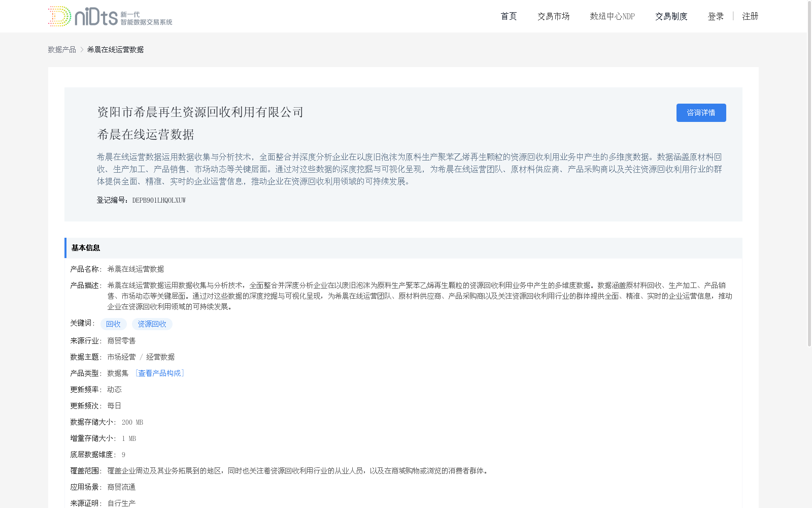The height and width of the screenshot is (508, 812).
Task: Navigate to 数据产品 breadcrumb
Action: (62, 49)
